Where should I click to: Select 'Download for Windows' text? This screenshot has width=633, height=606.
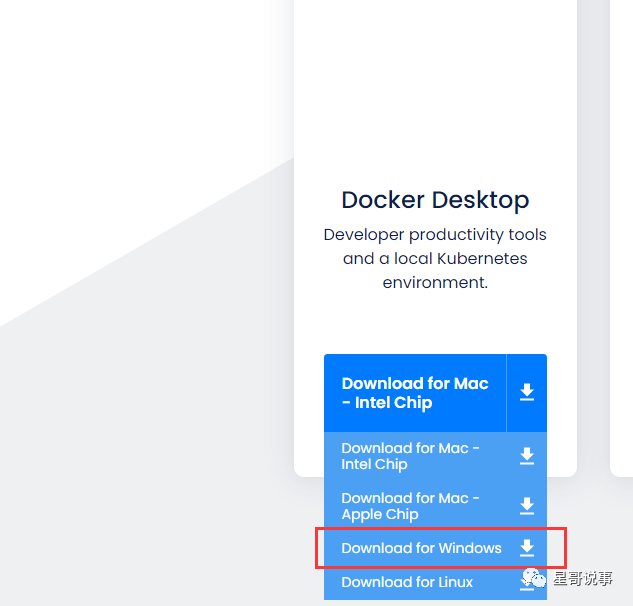421,548
